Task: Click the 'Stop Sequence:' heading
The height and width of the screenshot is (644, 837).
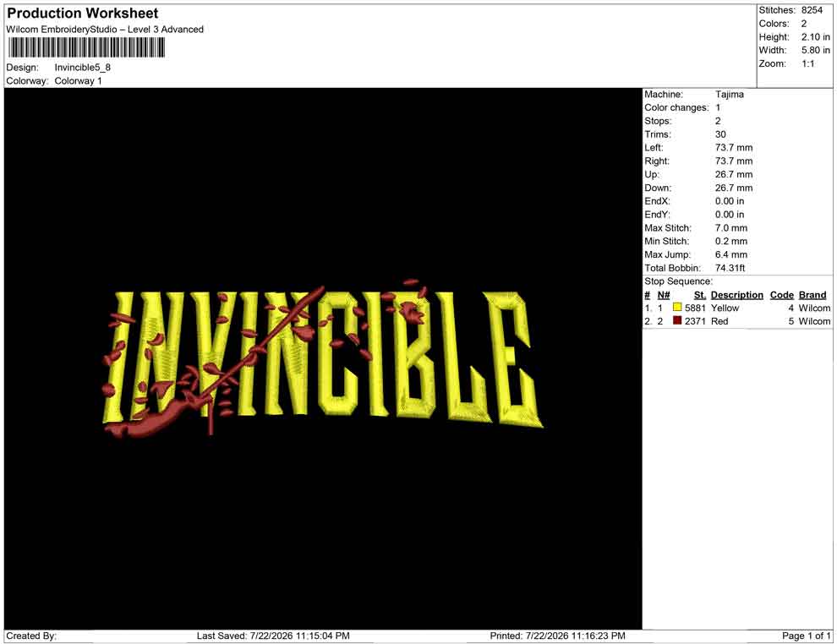Action: click(x=678, y=281)
